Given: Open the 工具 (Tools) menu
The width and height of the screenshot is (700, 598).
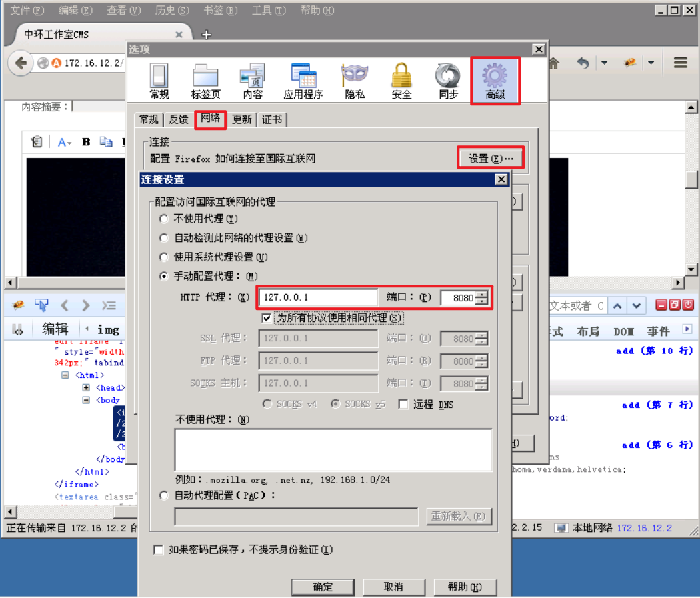Looking at the screenshot, I should tap(268, 10).
